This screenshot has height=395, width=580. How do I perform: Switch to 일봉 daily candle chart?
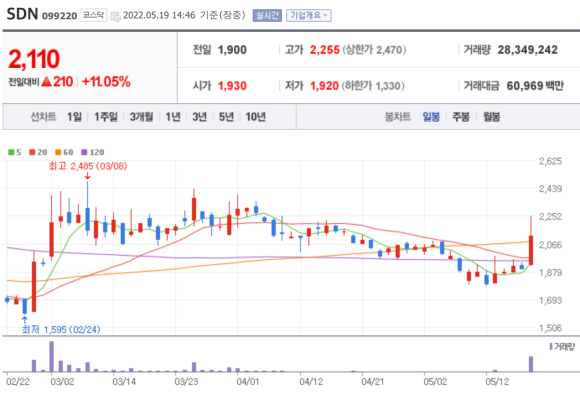click(431, 117)
